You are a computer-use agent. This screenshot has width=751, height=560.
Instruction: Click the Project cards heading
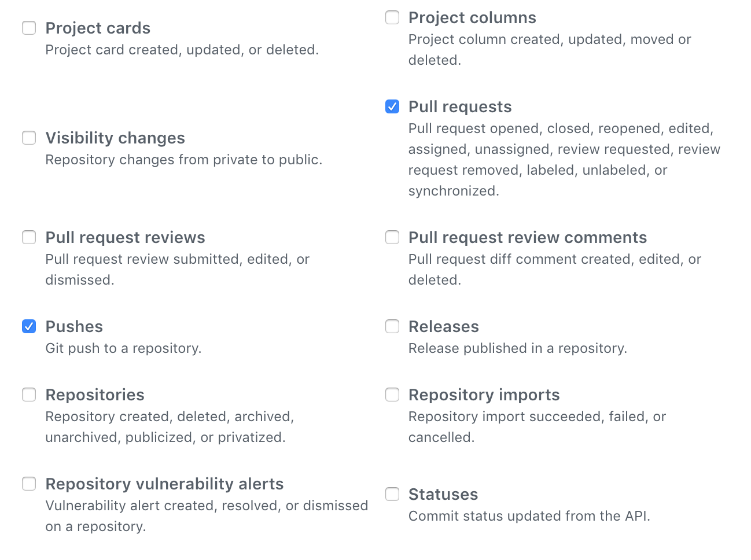(98, 28)
